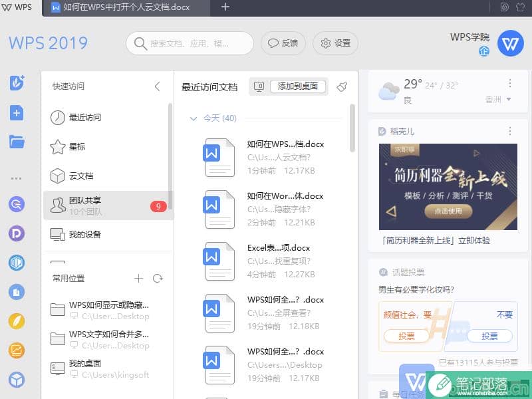The height and width of the screenshot is (399, 532).
Task: Switch to 如何在WPS中打开个人云文档.docx tab
Action: (x=126, y=7)
